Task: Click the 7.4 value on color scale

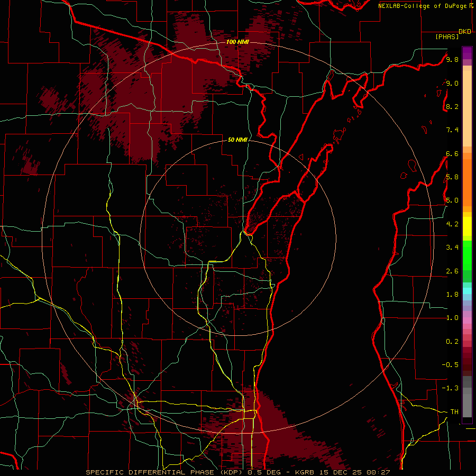Action: [x=452, y=130]
